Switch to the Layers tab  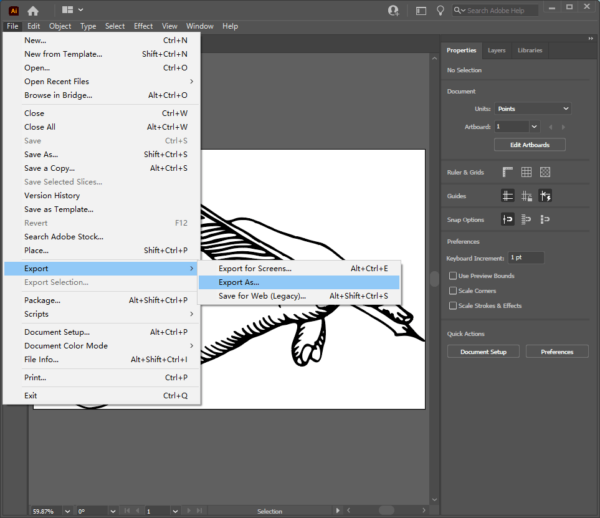point(496,50)
